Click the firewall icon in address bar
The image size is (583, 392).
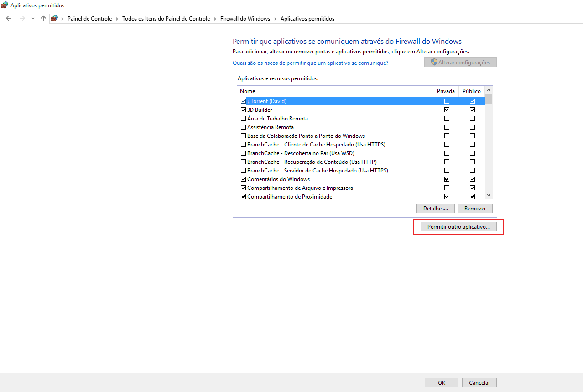click(54, 19)
